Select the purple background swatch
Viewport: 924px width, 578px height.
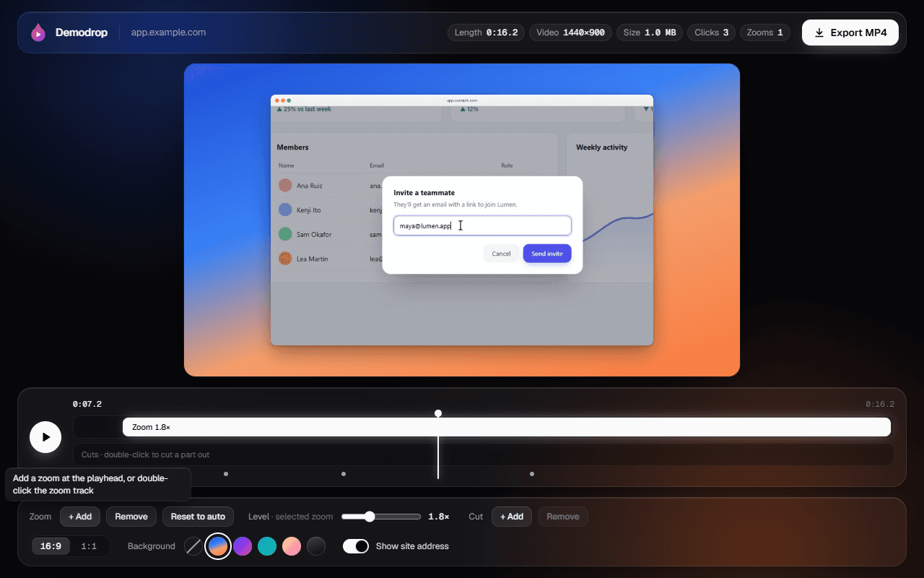[243, 546]
